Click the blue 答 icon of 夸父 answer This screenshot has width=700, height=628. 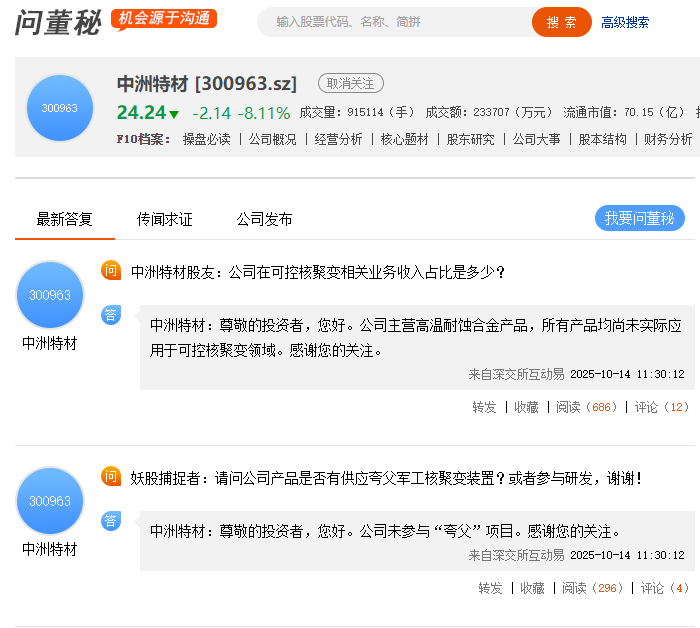[111, 521]
